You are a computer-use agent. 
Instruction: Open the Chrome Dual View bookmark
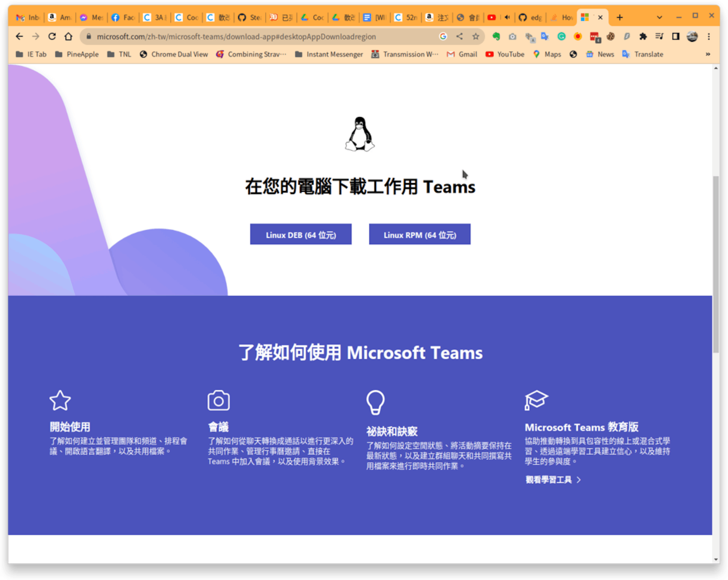tap(174, 54)
